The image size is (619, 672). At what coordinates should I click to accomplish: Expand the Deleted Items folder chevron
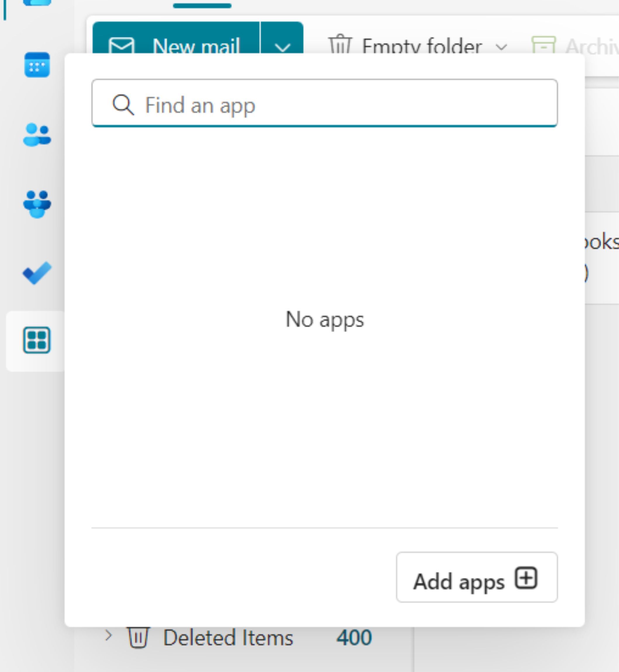click(x=108, y=635)
